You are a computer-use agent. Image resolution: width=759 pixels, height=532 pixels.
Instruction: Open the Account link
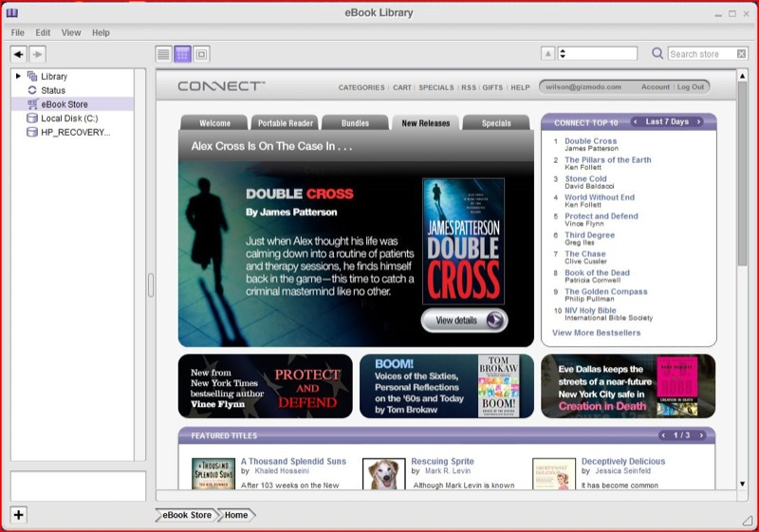[656, 87]
